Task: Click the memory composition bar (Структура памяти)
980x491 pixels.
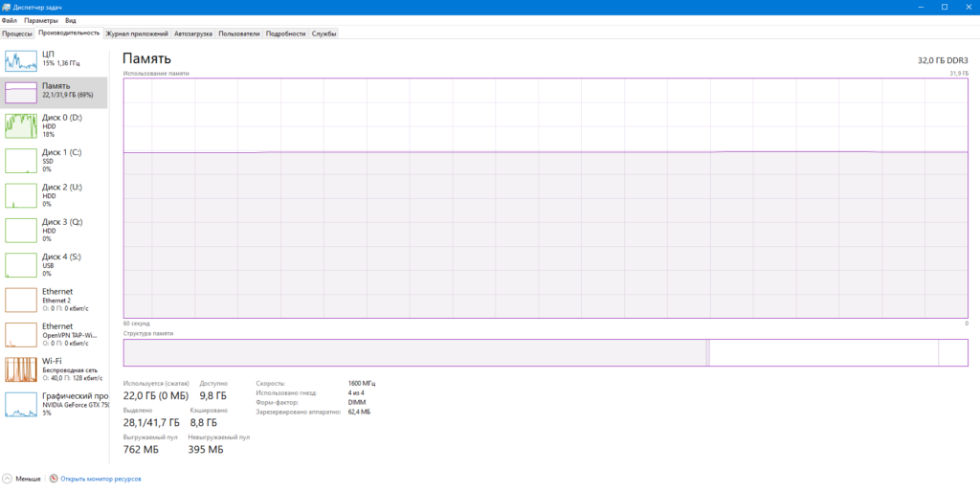Action: point(545,352)
